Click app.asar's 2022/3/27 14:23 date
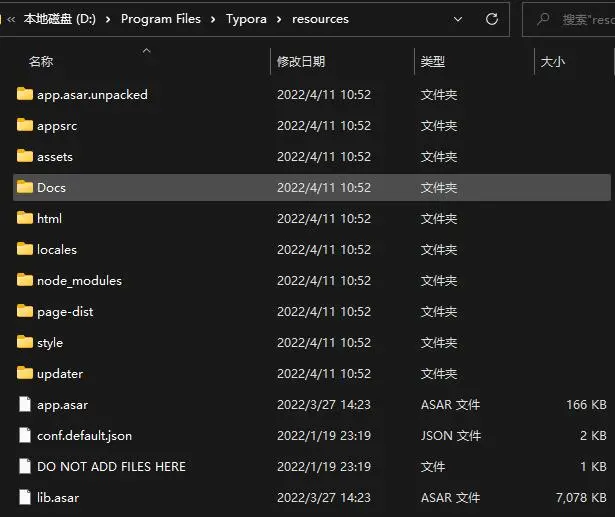Image resolution: width=615 pixels, height=517 pixels. click(324, 404)
